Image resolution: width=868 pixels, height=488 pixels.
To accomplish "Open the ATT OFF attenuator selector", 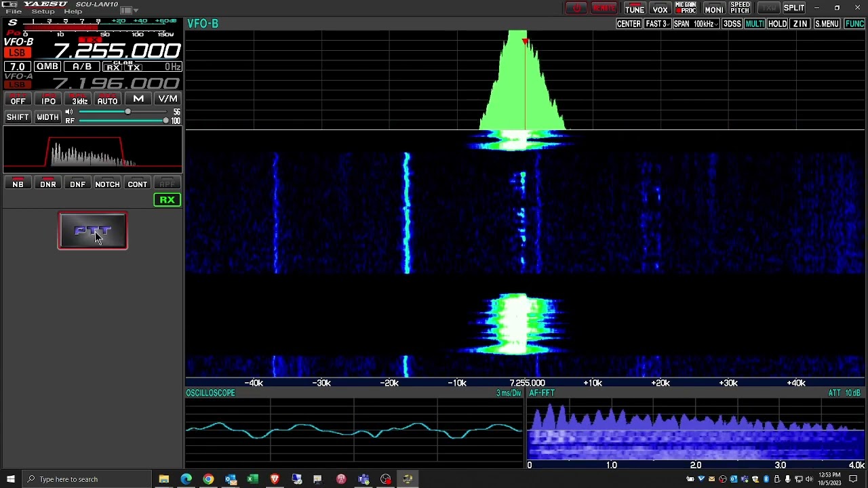I will tap(18, 100).
